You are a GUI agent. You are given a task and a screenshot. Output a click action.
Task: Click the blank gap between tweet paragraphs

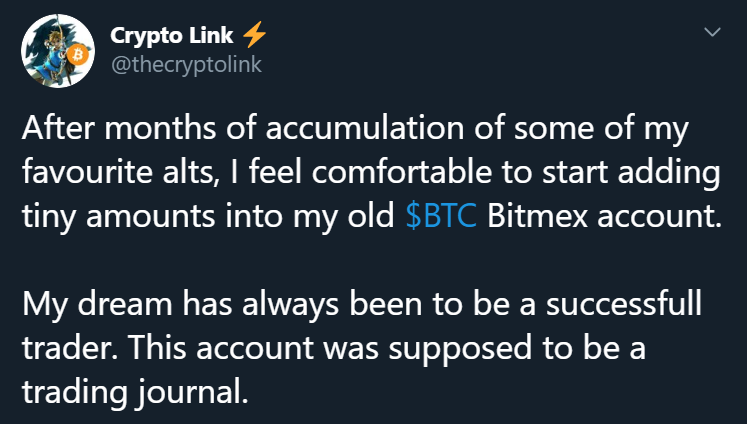point(372,260)
